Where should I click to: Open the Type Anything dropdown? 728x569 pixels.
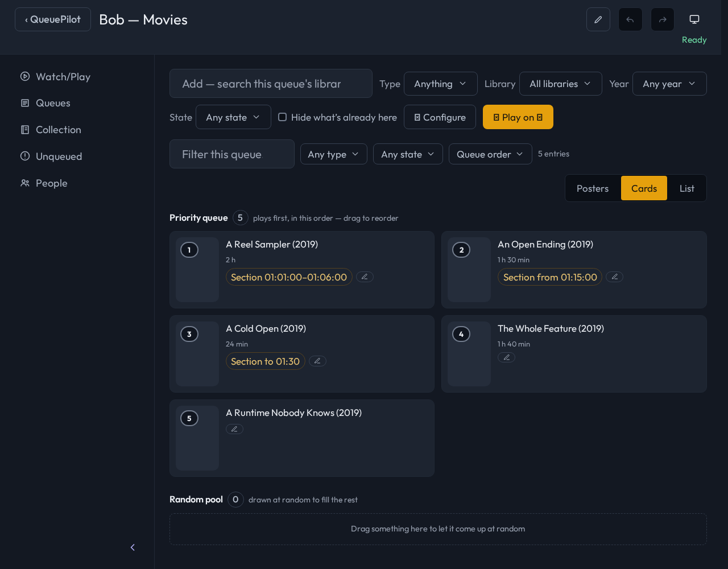[440, 84]
